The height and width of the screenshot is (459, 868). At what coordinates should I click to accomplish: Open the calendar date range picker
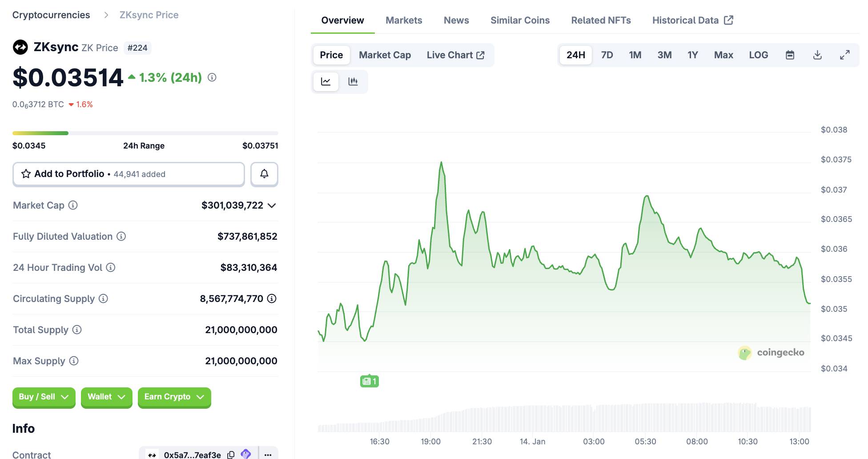point(790,55)
